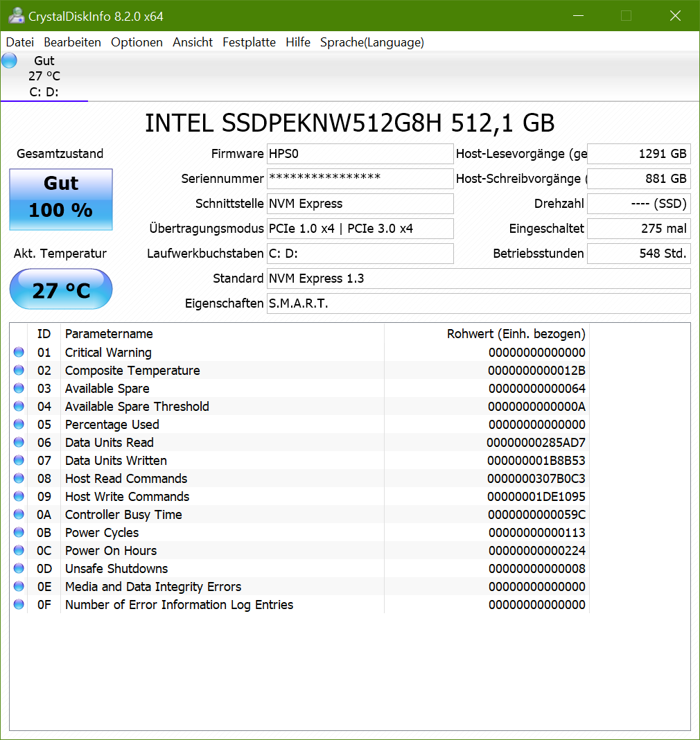This screenshot has width=700, height=740.
Task: Select the 'Critical Warning' row name
Action: (108, 353)
